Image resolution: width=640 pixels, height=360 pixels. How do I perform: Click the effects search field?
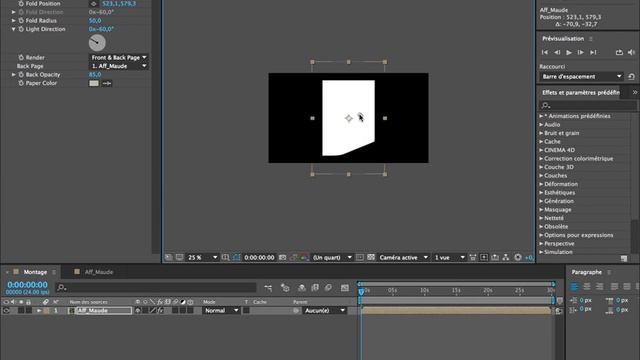(588, 105)
